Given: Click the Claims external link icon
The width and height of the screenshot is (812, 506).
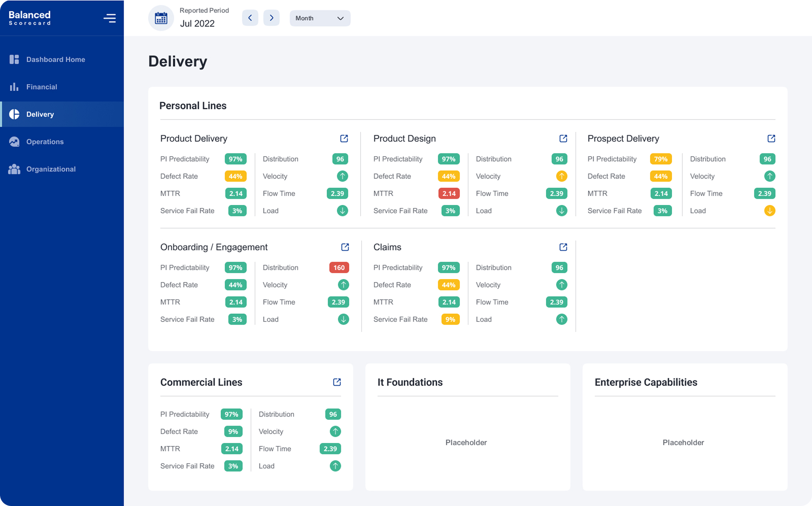Looking at the screenshot, I should pyautogui.click(x=563, y=247).
